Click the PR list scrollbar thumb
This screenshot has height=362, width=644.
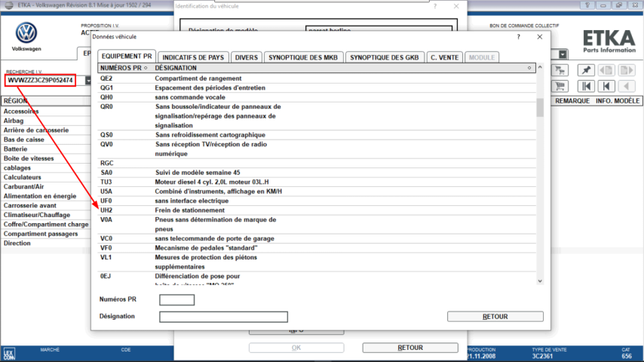tap(540, 108)
